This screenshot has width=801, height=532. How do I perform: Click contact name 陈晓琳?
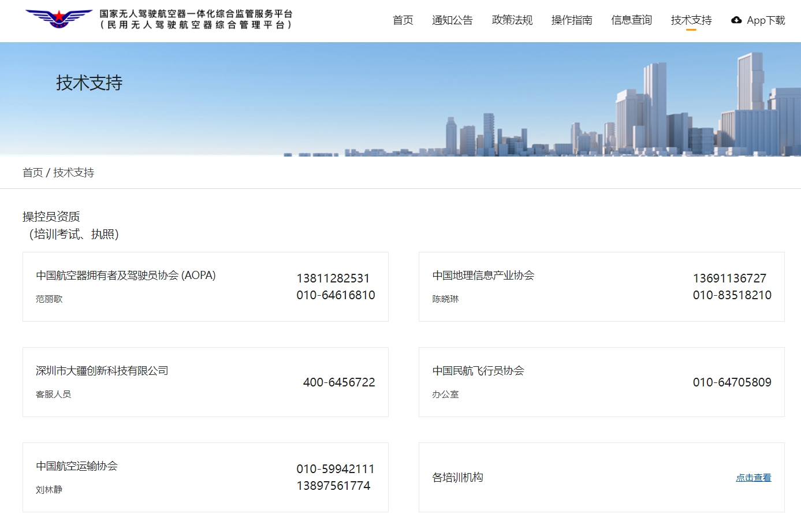click(445, 299)
